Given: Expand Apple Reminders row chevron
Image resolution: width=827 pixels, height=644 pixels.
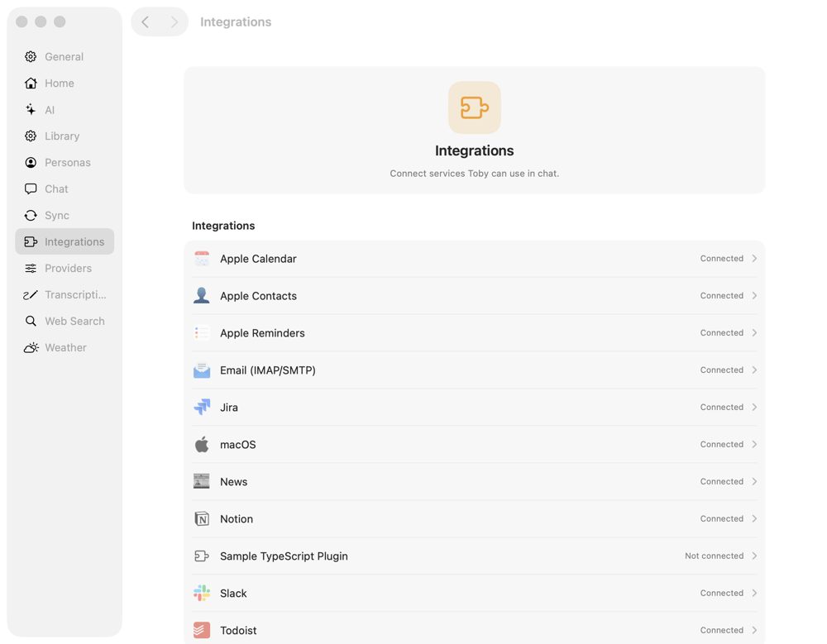Looking at the screenshot, I should (x=754, y=333).
